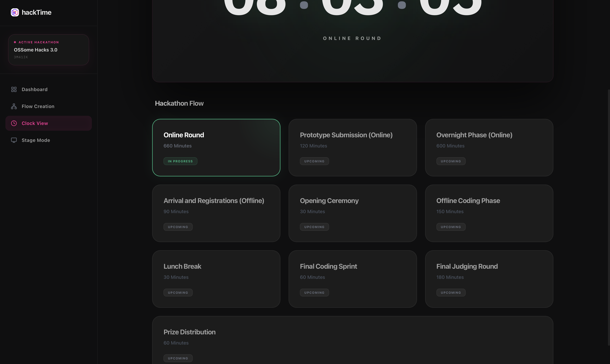Screen dimensions: 610x364
Task: Click the Flow Creation hierarchy icon
Action: 14,106
